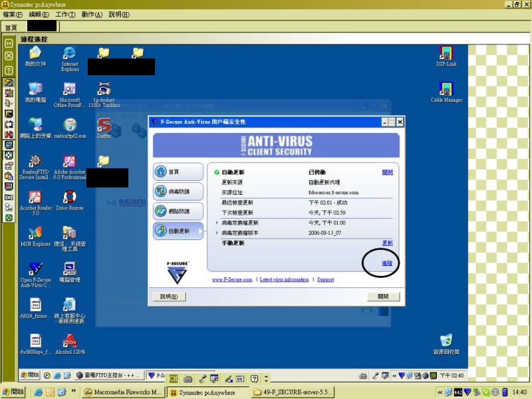Click the local taskbar clock 14:40

519,392
